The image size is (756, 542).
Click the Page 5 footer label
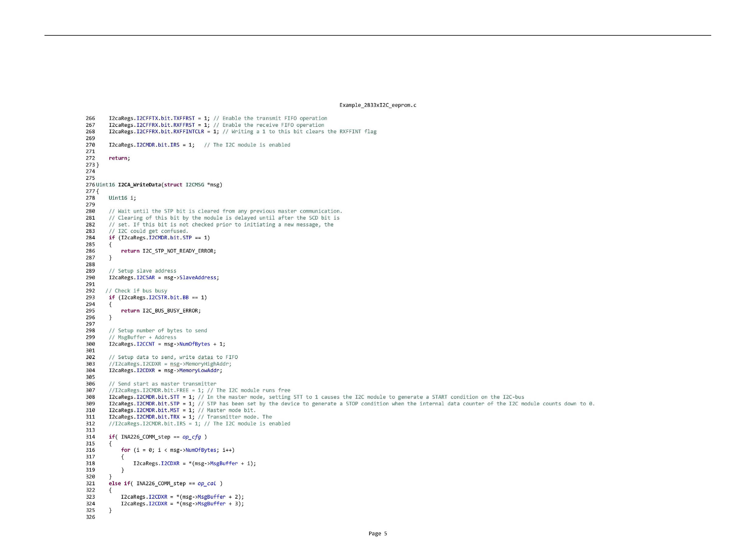(x=378, y=533)
